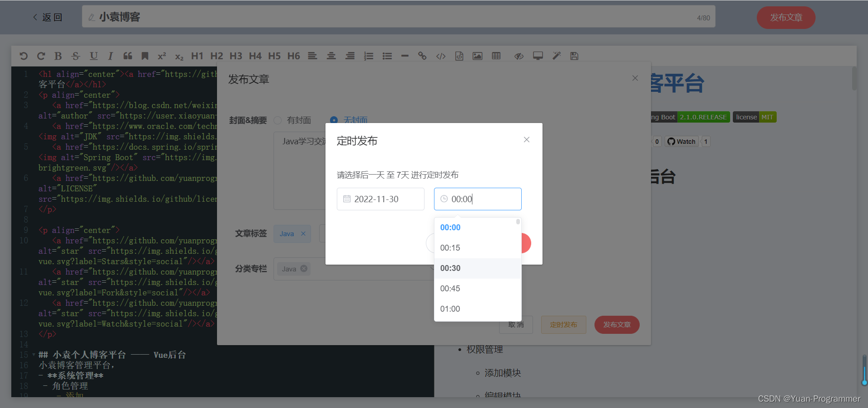Image resolution: width=868 pixels, height=408 pixels.
Task: Select 00:00 in the time list
Action: click(x=477, y=228)
